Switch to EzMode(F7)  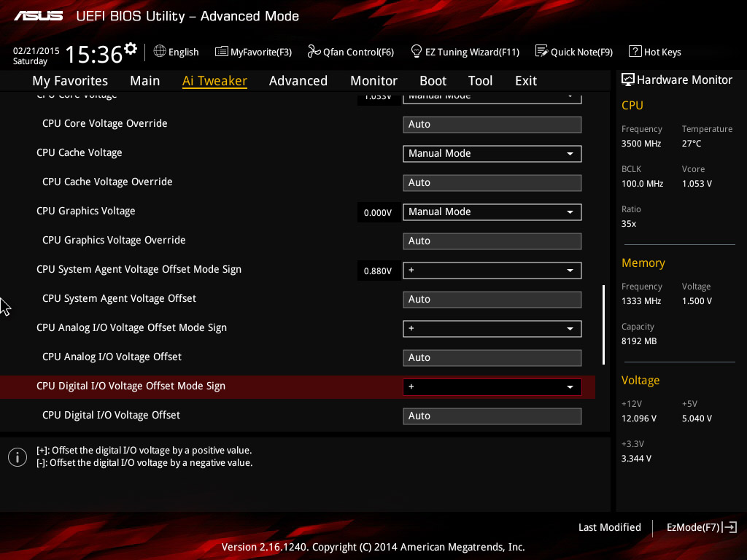coord(702,527)
